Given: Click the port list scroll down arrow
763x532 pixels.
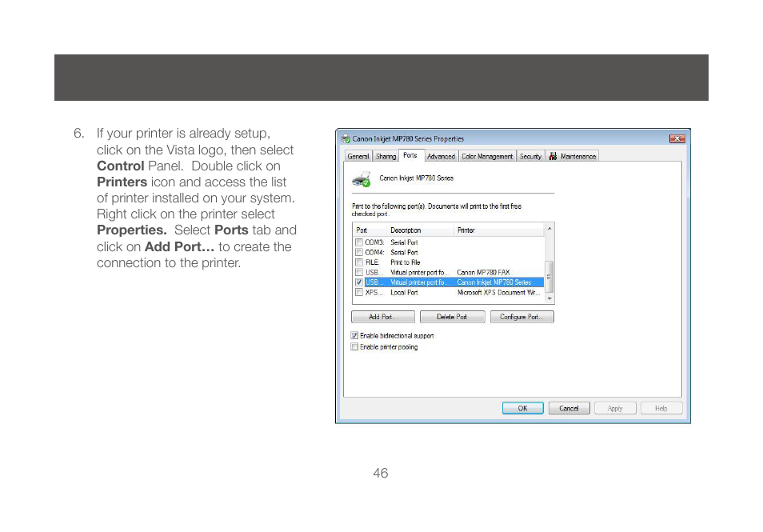Looking at the screenshot, I should coord(549,298).
